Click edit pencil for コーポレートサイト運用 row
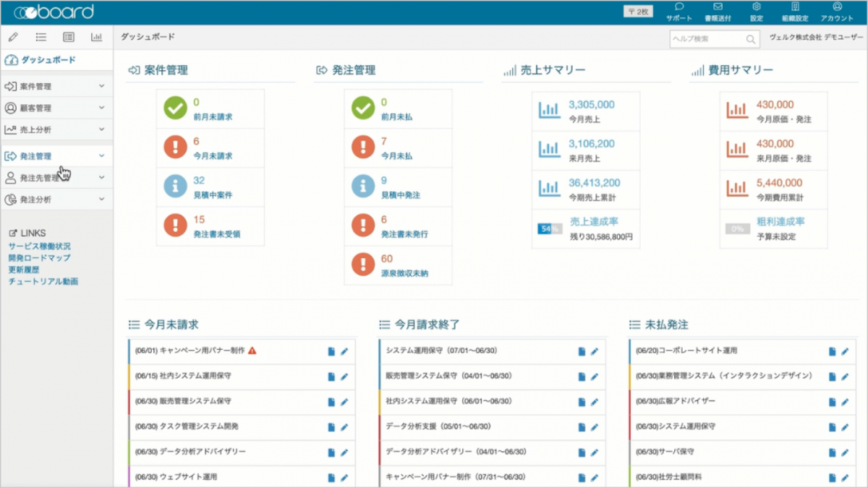This screenshot has height=488, width=868. click(x=845, y=351)
